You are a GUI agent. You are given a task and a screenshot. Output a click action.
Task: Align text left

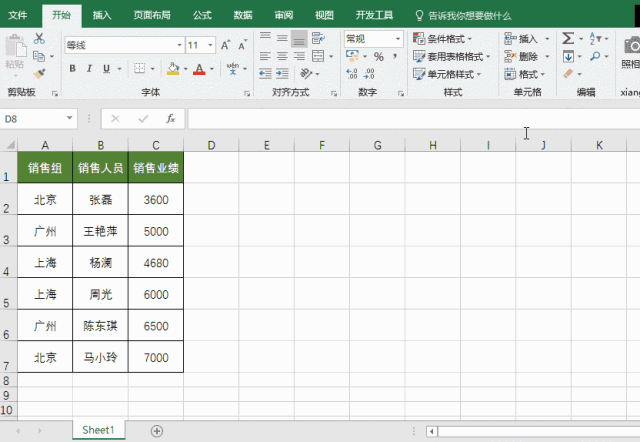[265, 56]
